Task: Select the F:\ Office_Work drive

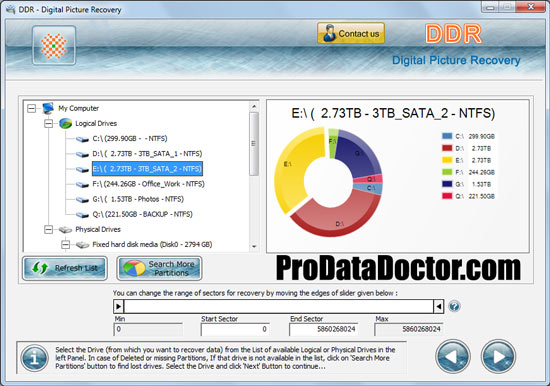Action: [x=148, y=184]
